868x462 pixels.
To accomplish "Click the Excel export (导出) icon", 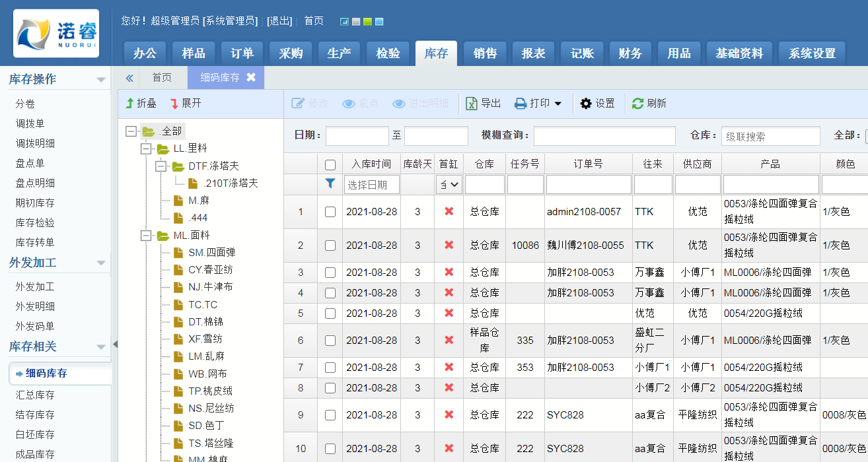I will pos(472,104).
